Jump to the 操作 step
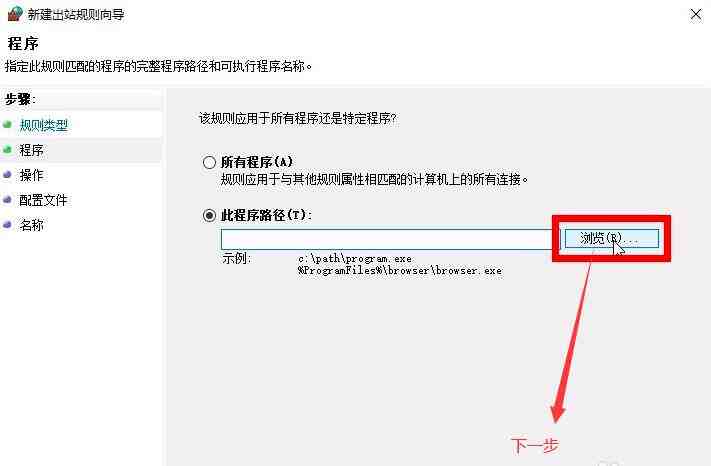The height and width of the screenshot is (466, 711). point(31,175)
